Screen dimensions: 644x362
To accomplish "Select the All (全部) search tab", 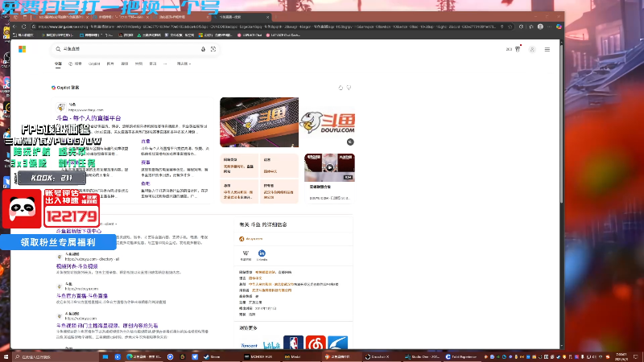I will point(58,64).
